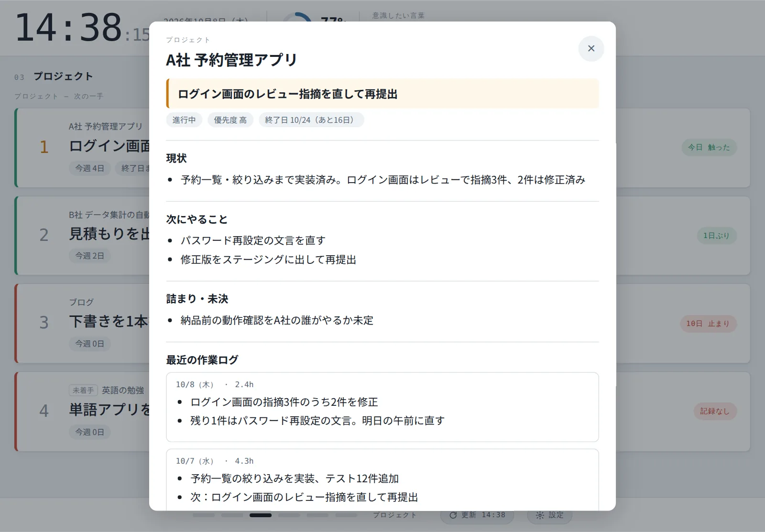Click the 詰まり・未決 section heading
Viewport: 765px width, 532px height.
point(197,299)
